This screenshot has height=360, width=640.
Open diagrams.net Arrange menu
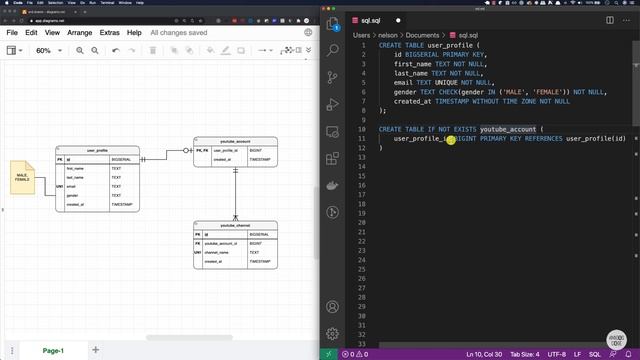coord(80,33)
